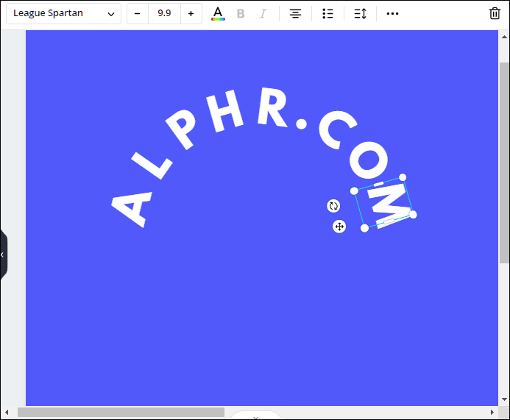Click the vertical scrollbar thumb
The height and width of the screenshot is (420, 510).
pos(504,162)
